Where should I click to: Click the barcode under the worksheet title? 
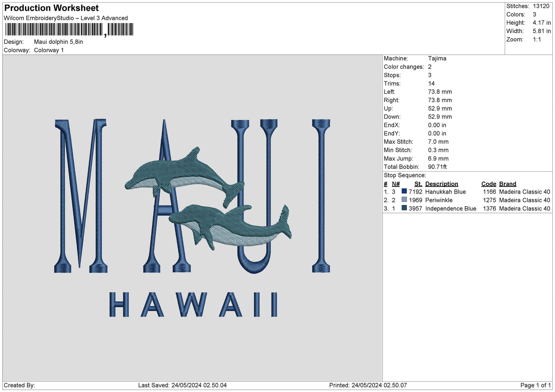click(x=69, y=30)
